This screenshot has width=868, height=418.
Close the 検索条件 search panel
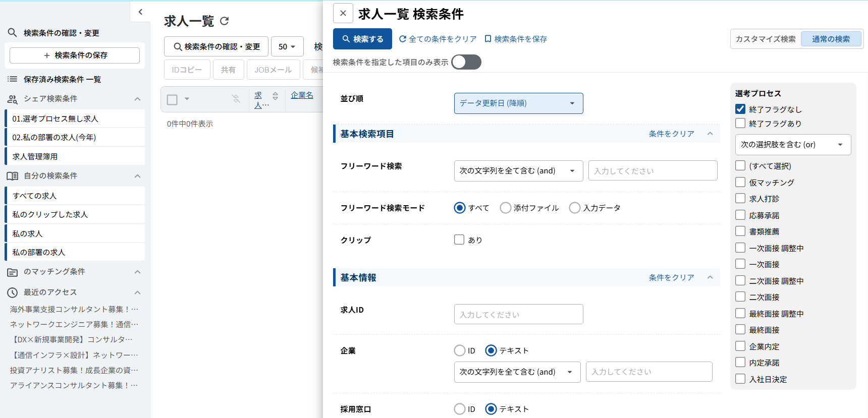tap(343, 14)
